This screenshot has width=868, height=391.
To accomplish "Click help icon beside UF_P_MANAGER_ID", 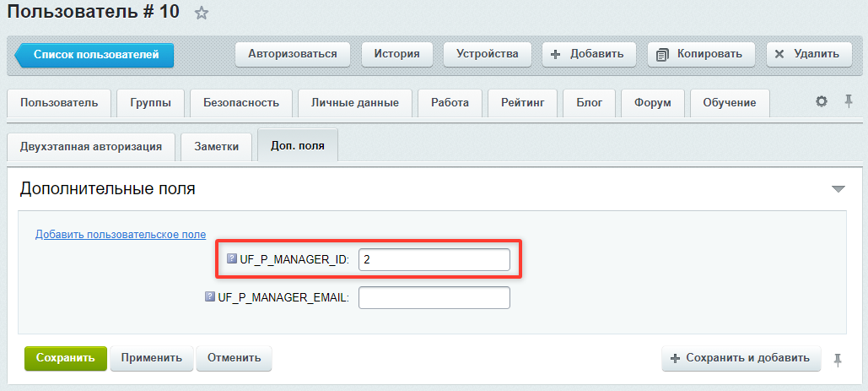I will pyautogui.click(x=232, y=258).
